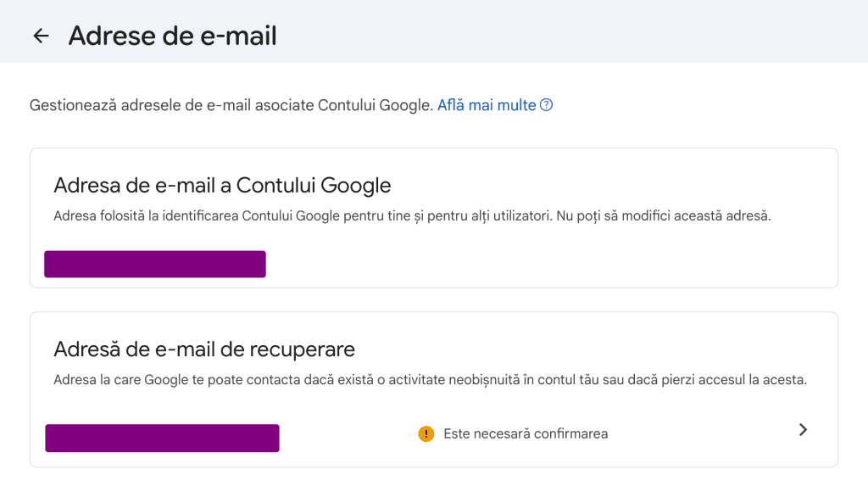
Task: Select the "Adrese de e-mail" page title
Action: pos(172,36)
